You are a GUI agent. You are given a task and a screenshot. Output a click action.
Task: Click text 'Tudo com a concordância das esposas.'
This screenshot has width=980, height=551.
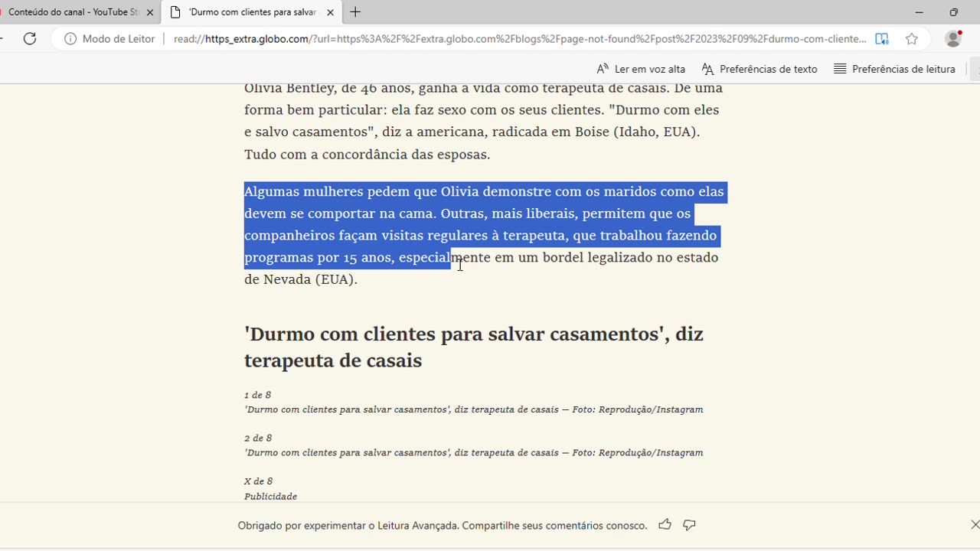point(367,154)
